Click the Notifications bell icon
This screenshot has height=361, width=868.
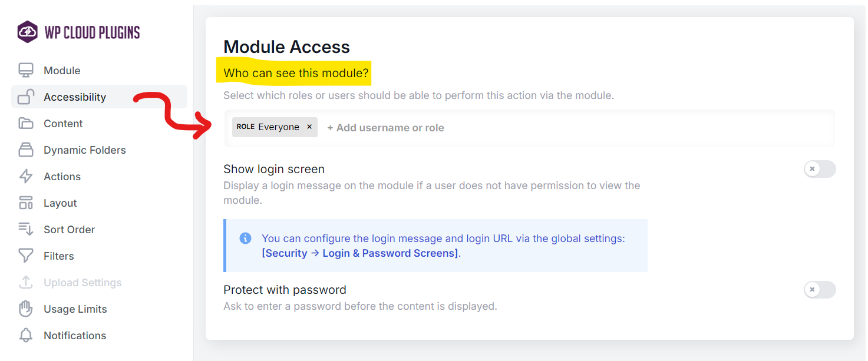click(x=26, y=336)
